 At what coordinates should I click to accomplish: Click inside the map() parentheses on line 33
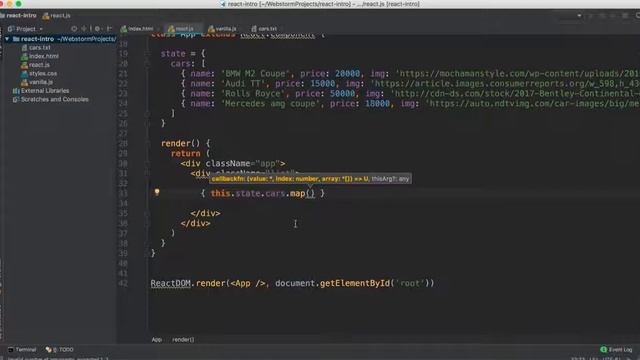tap(310, 193)
